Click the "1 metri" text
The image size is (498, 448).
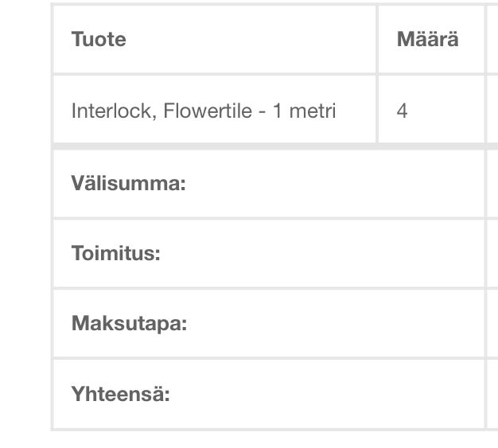tap(304, 110)
